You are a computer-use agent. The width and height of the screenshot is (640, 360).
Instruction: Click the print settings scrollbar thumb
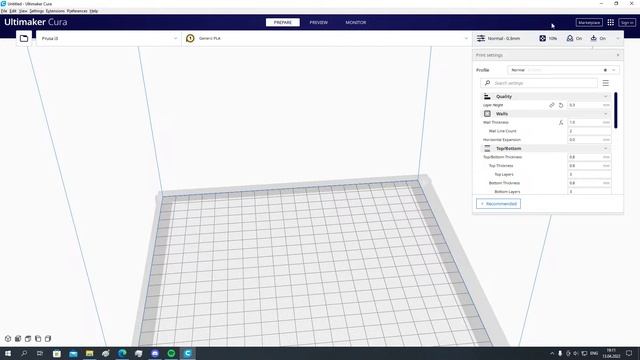tap(616, 110)
